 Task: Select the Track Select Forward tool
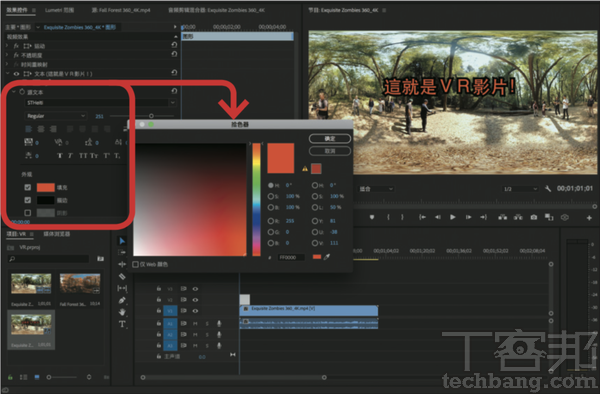click(x=122, y=252)
